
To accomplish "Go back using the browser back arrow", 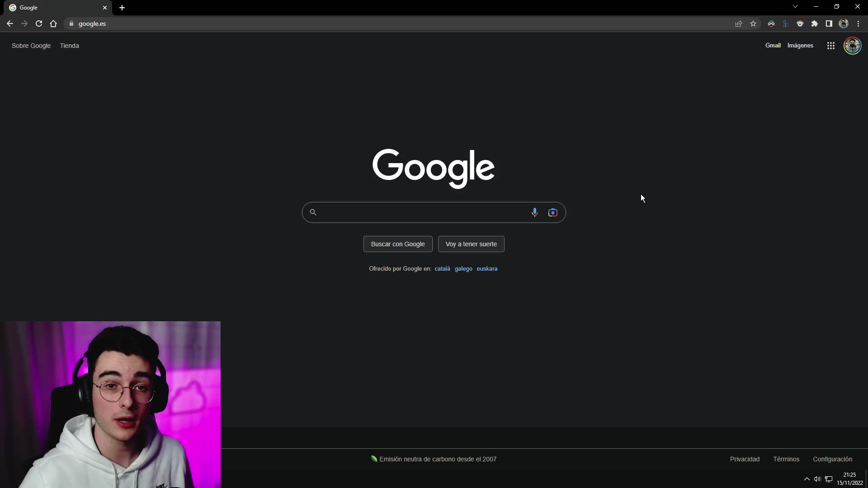I will point(10,23).
